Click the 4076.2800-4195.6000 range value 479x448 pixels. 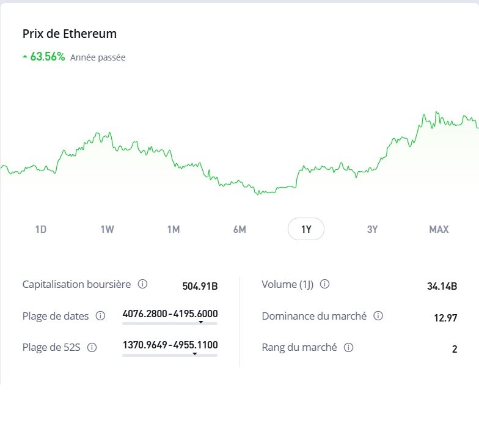pyautogui.click(x=170, y=314)
